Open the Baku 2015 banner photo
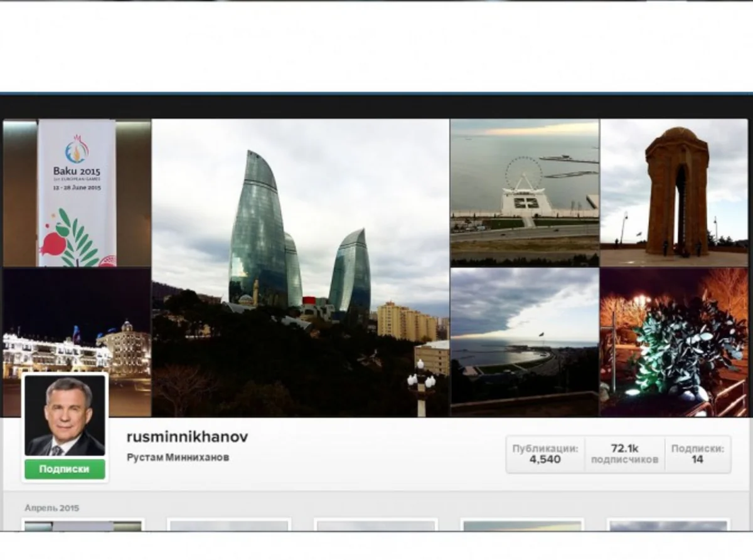Image resolution: width=753 pixels, height=560 pixels. (77, 193)
